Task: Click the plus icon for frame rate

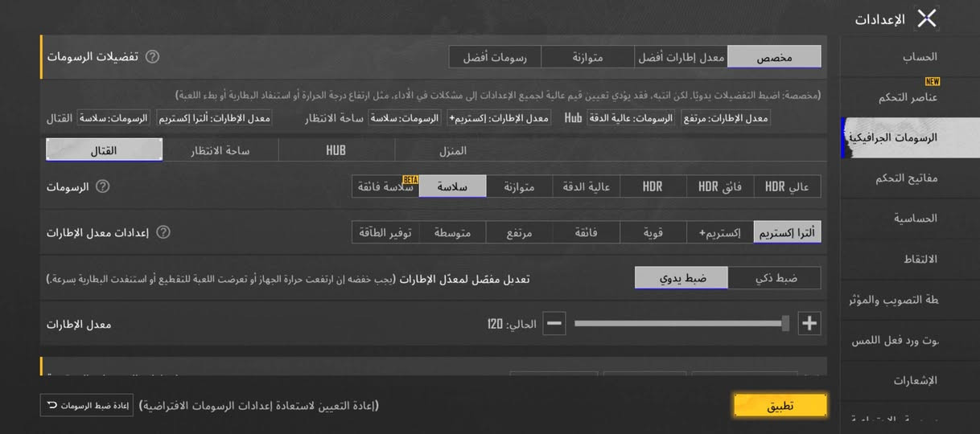Action: point(809,323)
